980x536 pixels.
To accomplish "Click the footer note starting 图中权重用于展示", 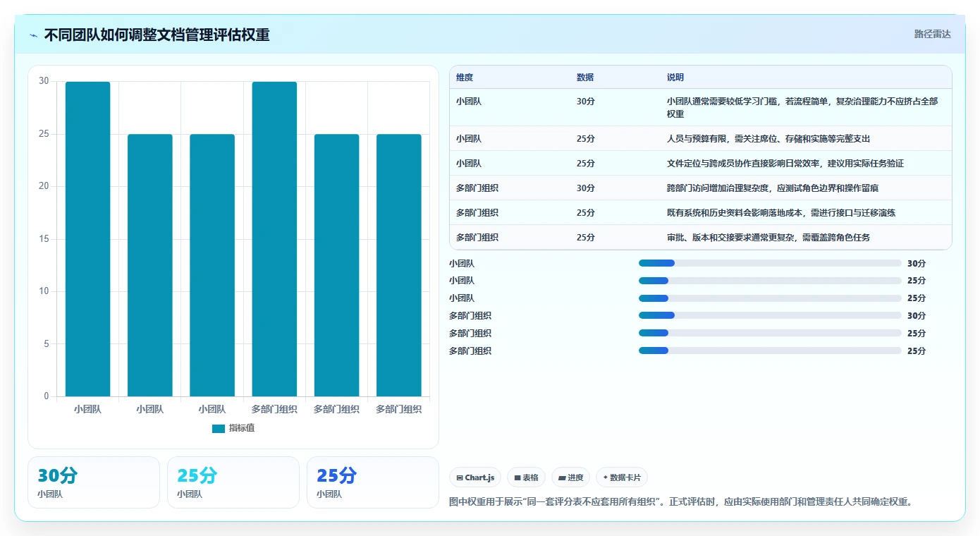I will pyautogui.click(x=682, y=502).
